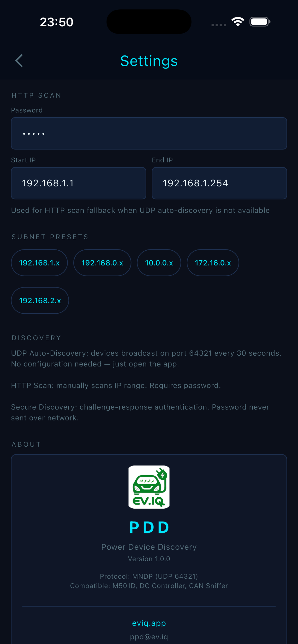This screenshot has width=298, height=644.
Task: Tap the Version 1.0.0 text
Action: click(149, 559)
